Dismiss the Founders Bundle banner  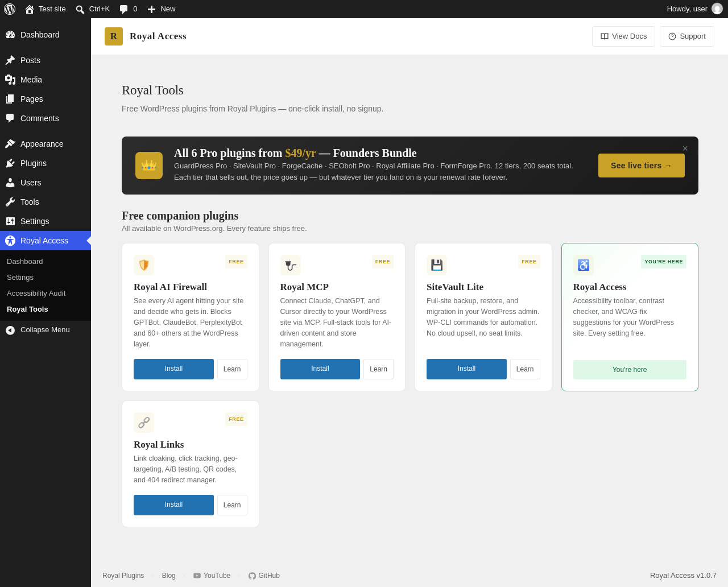(685, 148)
